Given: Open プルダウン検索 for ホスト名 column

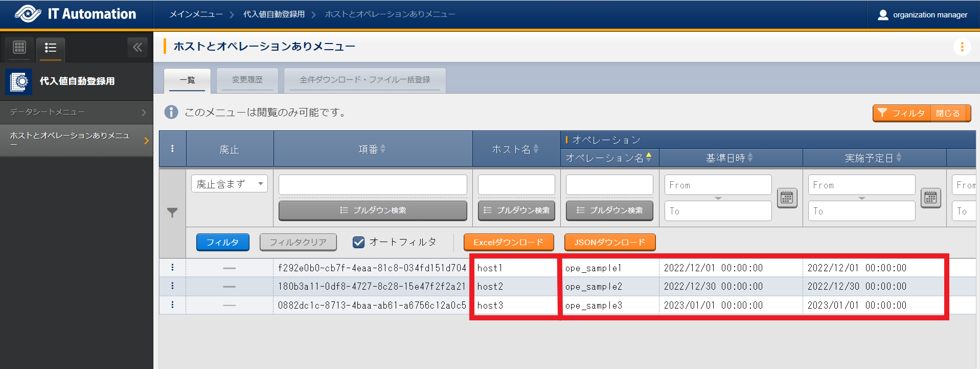Looking at the screenshot, I should [516, 210].
